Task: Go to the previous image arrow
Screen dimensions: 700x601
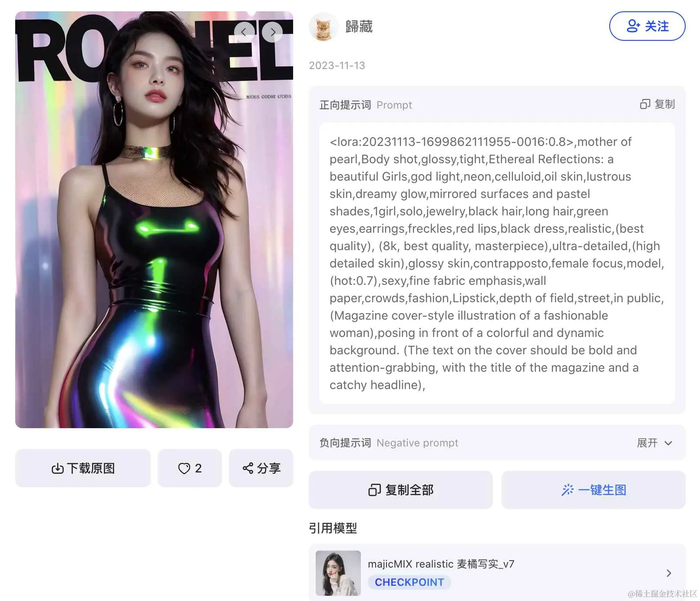Action: tap(244, 32)
